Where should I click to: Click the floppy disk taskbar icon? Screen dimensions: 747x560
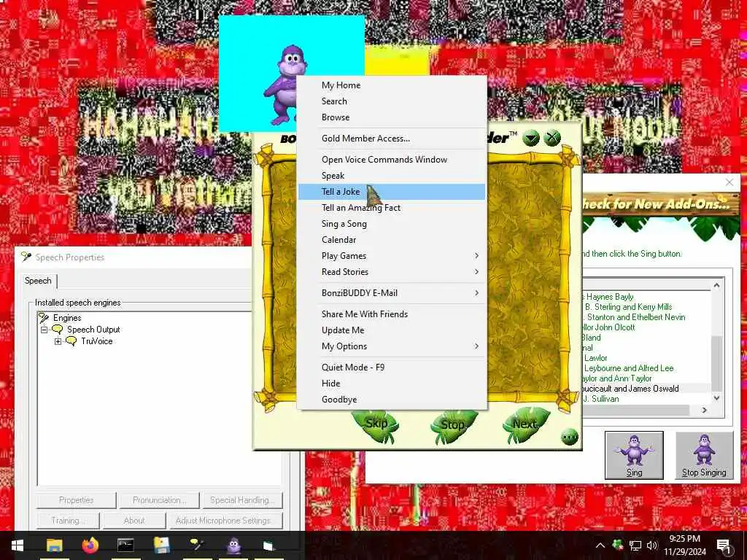(161, 545)
